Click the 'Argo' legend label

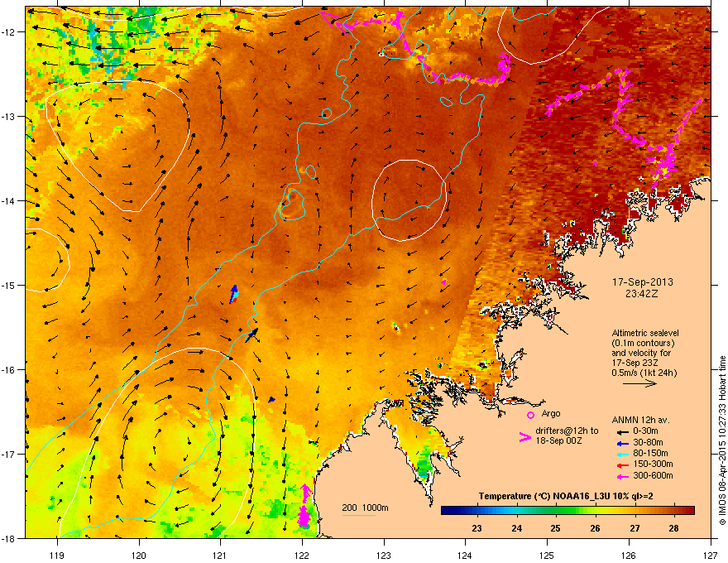[551, 414]
